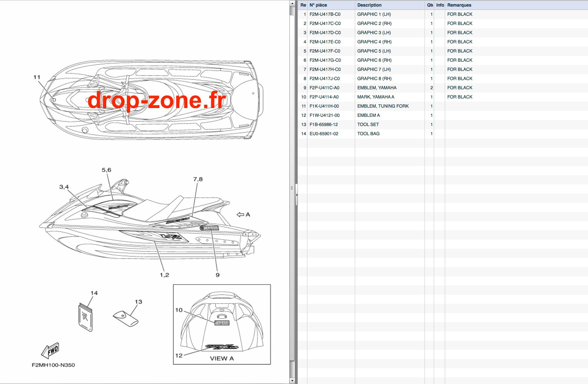588x384 pixels.
Task: Select row MARK, YAMAHA A
Action: (x=443, y=97)
